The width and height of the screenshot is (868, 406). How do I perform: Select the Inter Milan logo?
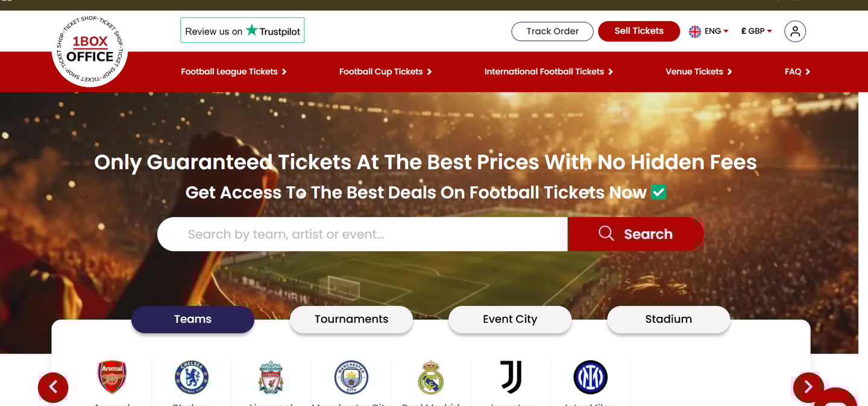point(591,377)
